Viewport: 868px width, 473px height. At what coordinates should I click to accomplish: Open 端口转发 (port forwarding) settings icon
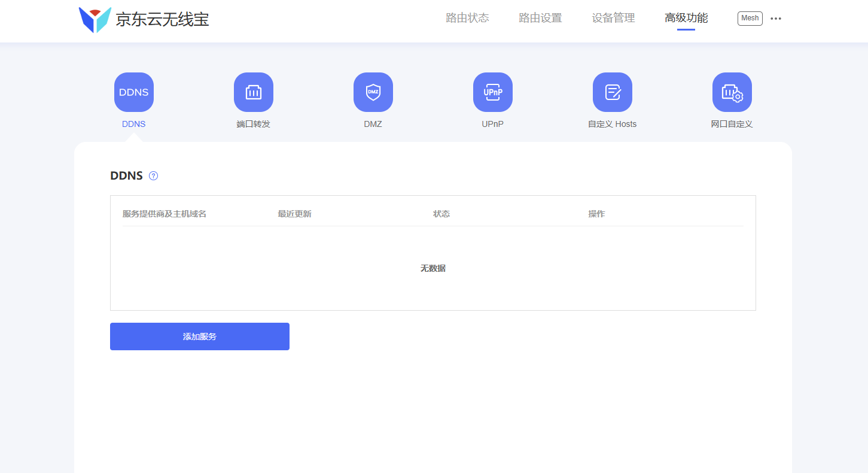pos(253,92)
